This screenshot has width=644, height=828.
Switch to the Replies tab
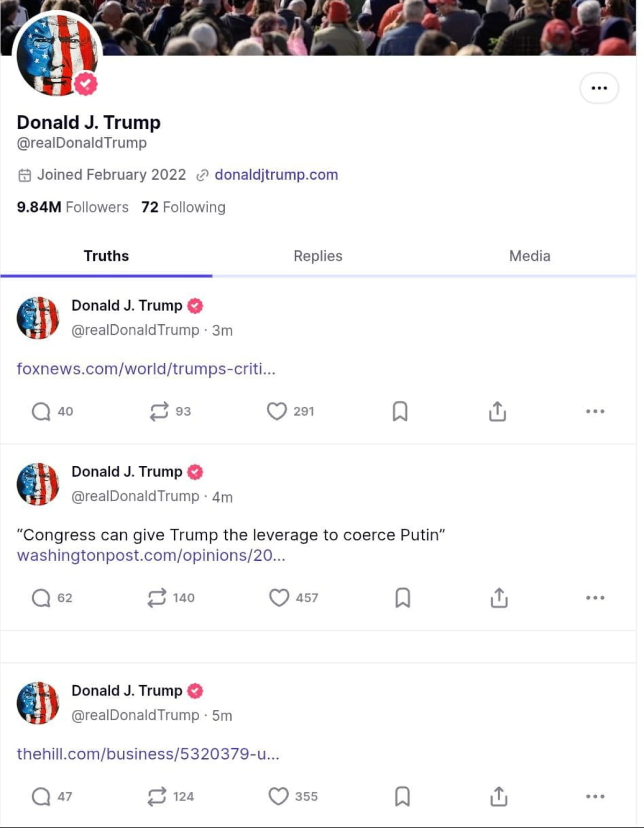[x=318, y=256]
